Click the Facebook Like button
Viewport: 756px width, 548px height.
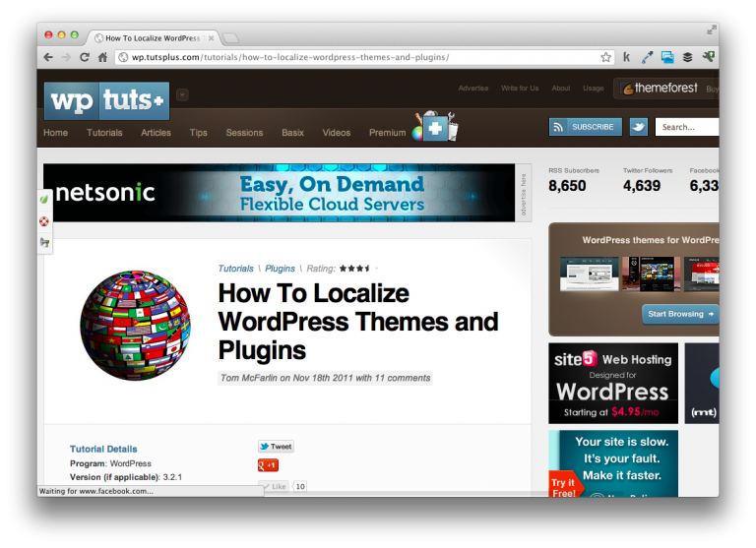coord(274,486)
